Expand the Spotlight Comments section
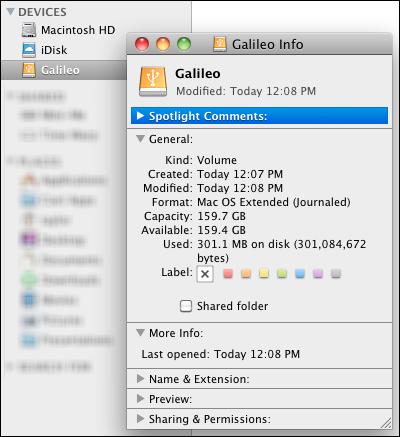Viewport: 400px width, 437px height. (x=140, y=116)
